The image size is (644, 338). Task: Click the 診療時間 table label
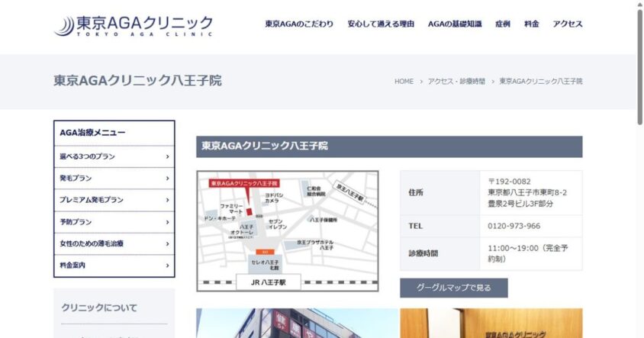(x=423, y=253)
